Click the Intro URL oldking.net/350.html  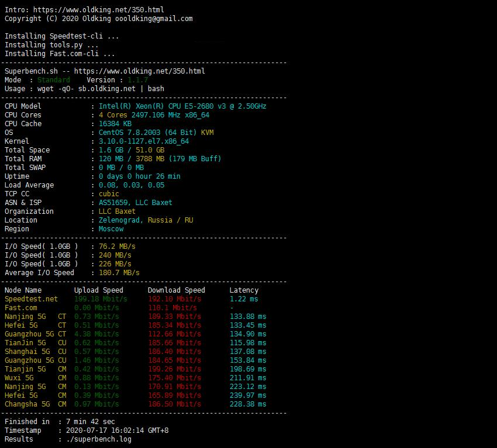pyautogui.click(x=99, y=10)
